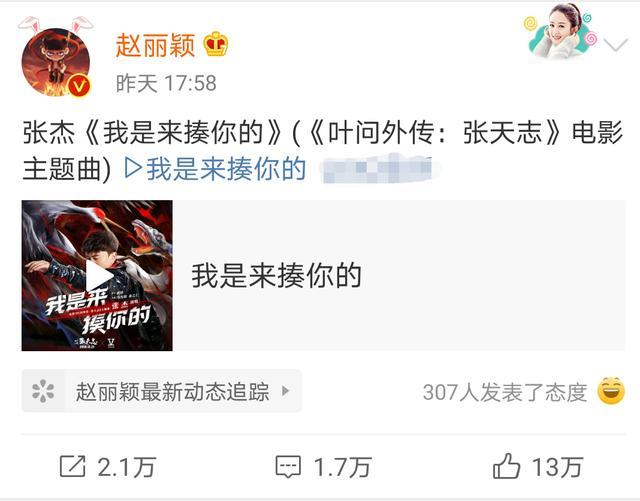Expand the post options chevron
Screen dimensions: 640x501
point(616,45)
